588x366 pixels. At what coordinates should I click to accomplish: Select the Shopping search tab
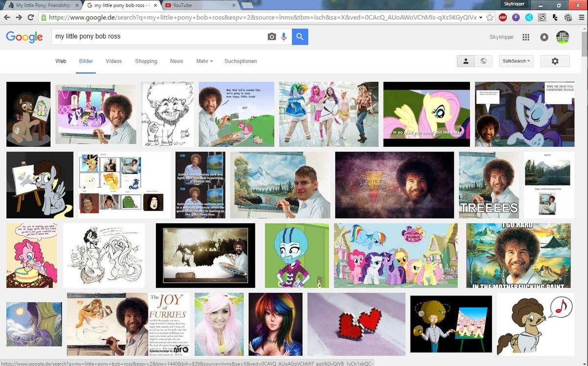[x=146, y=61]
